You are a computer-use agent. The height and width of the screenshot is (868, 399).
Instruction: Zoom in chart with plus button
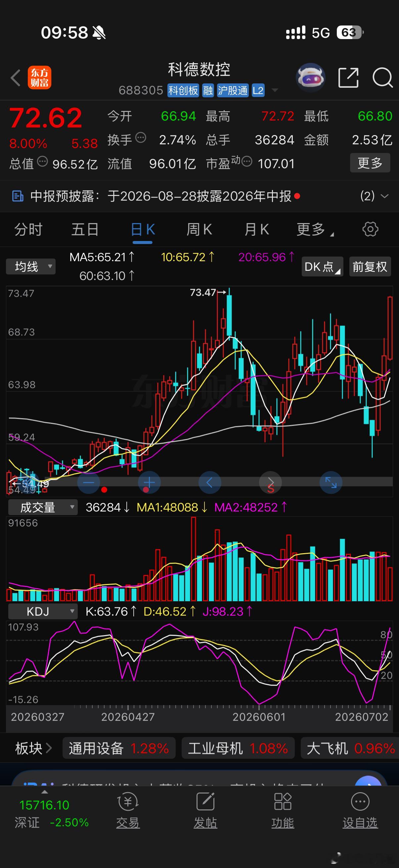point(149,483)
